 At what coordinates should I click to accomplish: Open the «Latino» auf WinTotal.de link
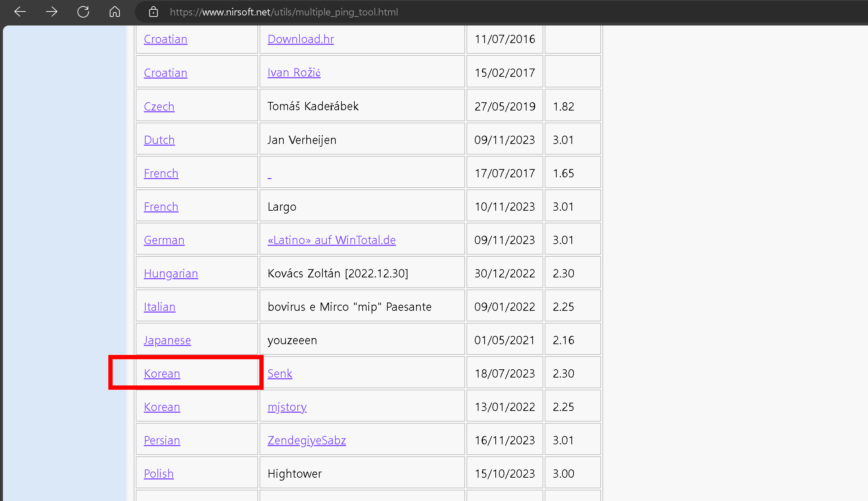click(x=331, y=240)
